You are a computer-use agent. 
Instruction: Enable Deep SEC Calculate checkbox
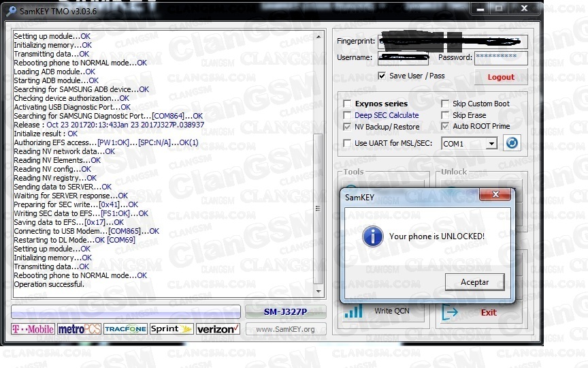tap(347, 115)
